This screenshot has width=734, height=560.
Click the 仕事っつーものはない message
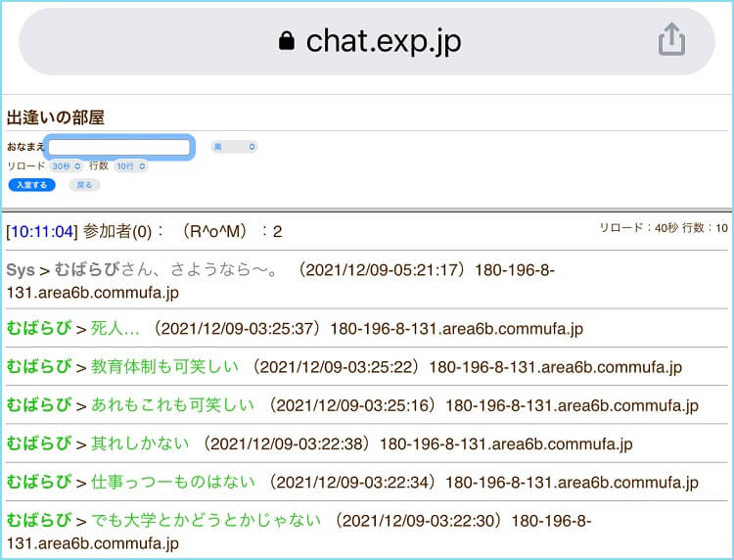pyautogui.click(x=173, y=482)
